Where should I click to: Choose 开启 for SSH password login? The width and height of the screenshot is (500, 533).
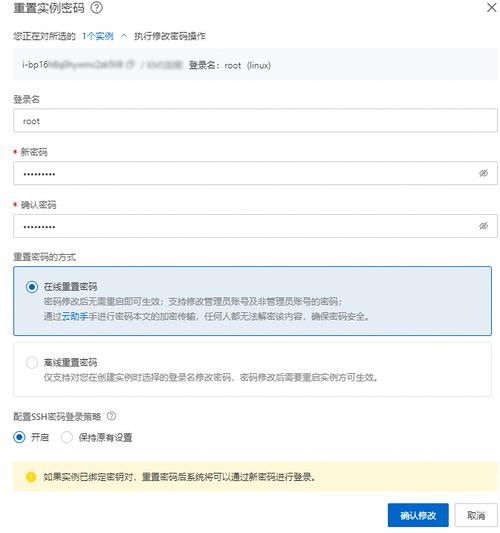point(19,437)
